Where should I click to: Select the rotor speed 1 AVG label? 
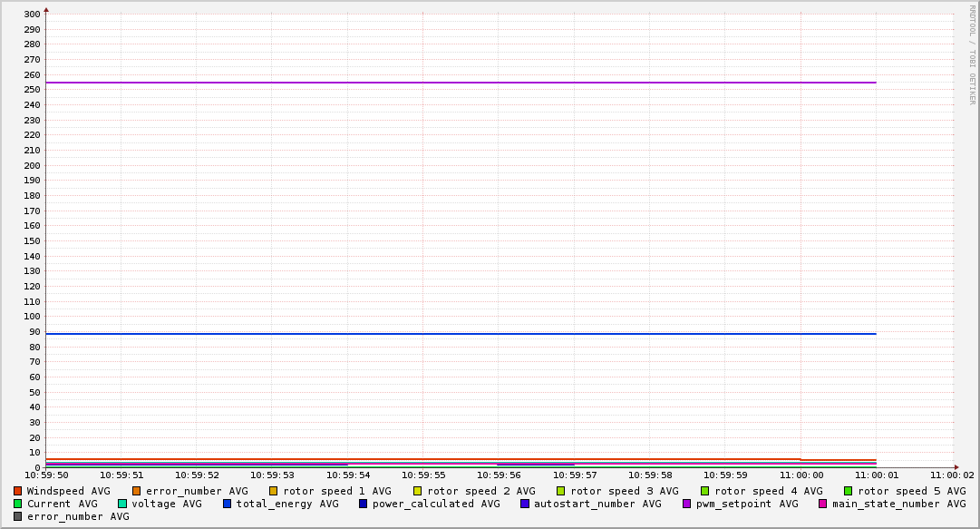pyautogui.click(x=336, y=491)
